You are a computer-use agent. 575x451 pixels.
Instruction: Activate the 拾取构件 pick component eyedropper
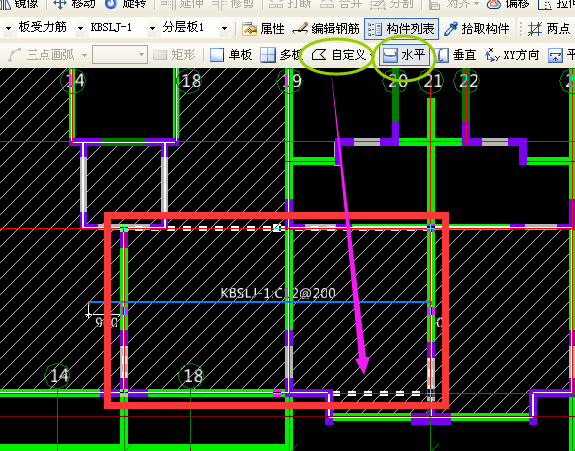(x=477, y=29)
